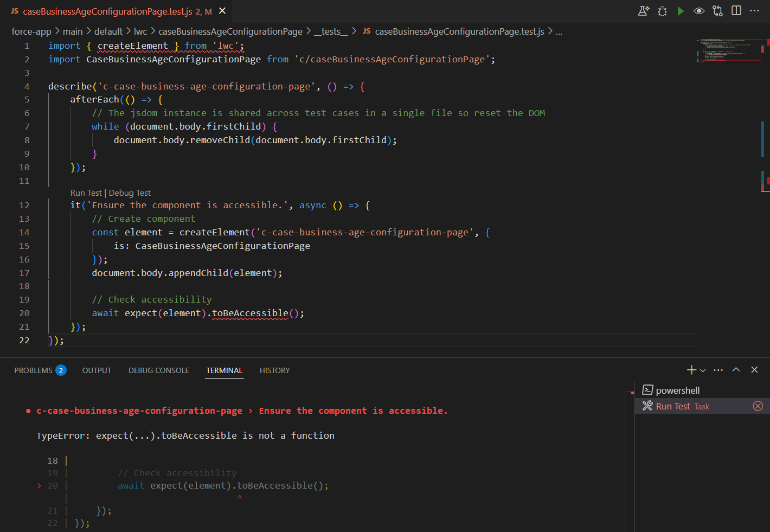
Task: Click the Debug Test code lens
Action: click(130, 193)
